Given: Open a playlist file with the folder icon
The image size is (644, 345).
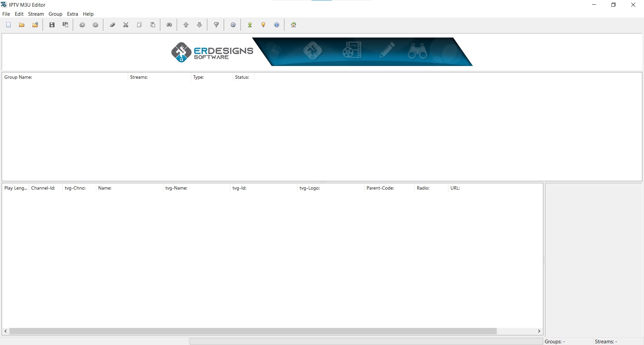Looking at the screenshot, I should pos(22,25).
